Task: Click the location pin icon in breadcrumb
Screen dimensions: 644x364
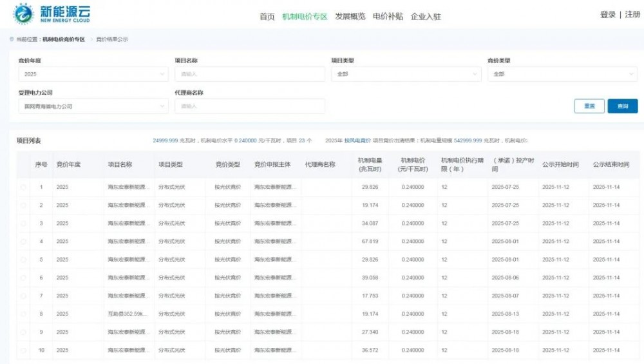Action: tap(12, 39)
